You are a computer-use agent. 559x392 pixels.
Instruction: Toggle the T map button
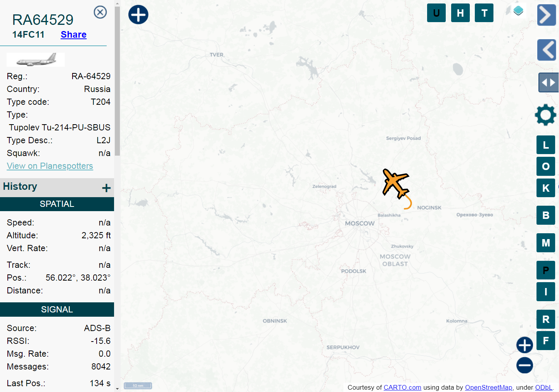point(484,13)
